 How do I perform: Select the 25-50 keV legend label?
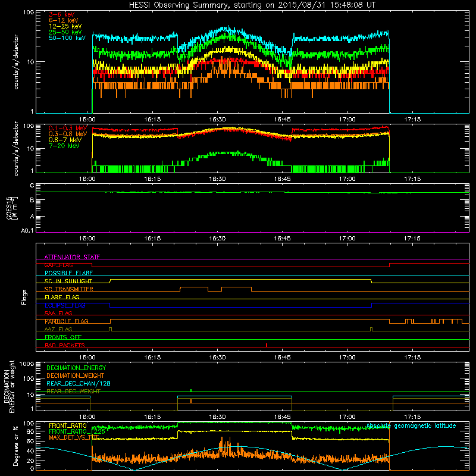65,32
